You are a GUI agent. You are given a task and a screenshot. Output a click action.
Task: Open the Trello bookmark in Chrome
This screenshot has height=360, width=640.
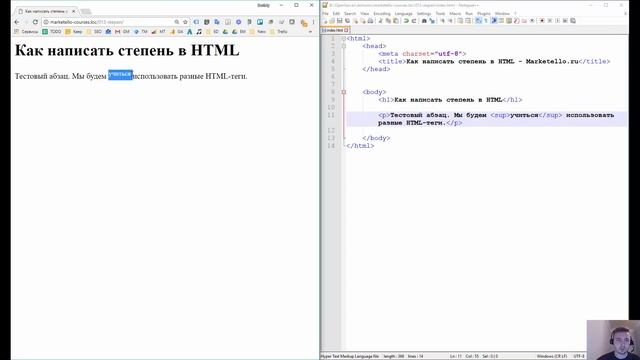click(x=279, y=31)
